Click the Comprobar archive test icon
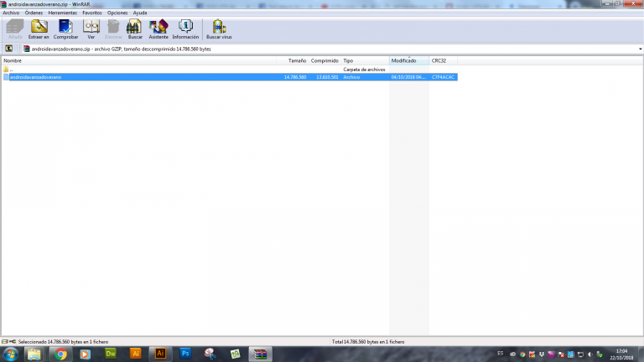Viewport: 644px width, 362px height. tap(65, 29)
